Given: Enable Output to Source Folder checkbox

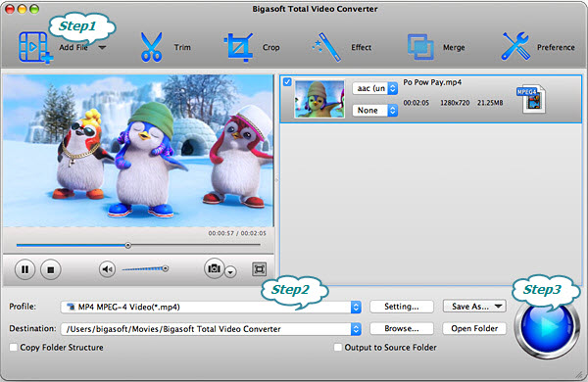Looking at the screenshot, I should click(338, 347).
